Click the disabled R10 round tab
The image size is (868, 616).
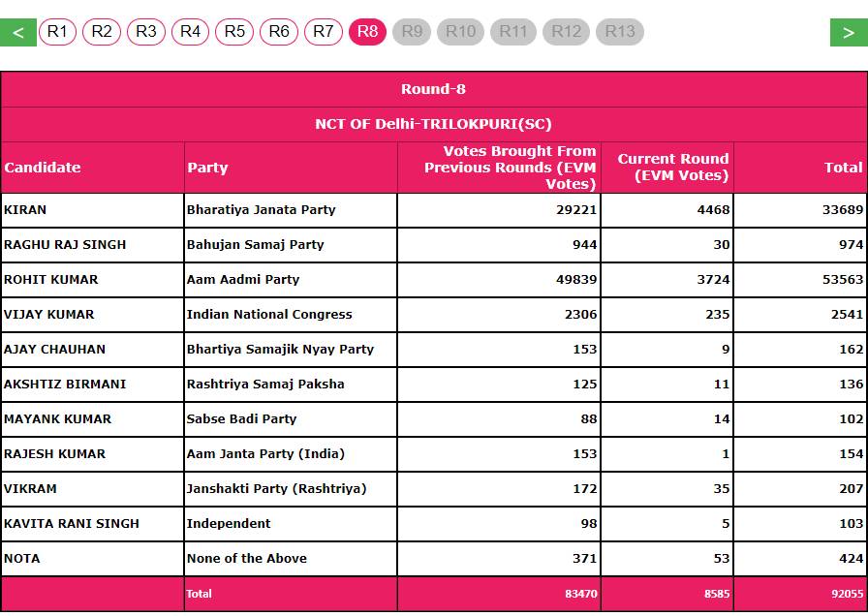[x=460, y=32]
